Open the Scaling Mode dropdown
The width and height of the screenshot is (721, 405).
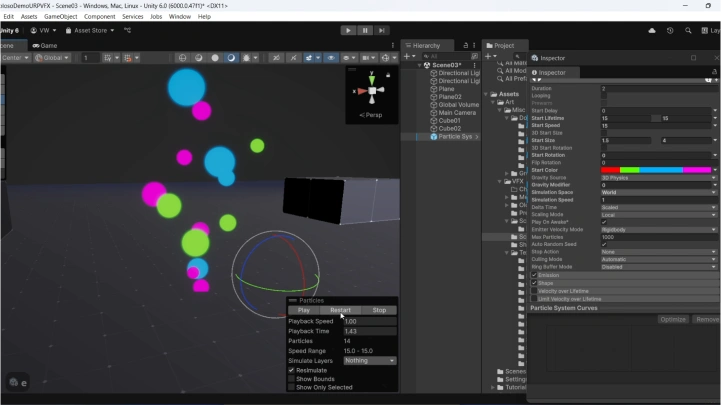658,215
